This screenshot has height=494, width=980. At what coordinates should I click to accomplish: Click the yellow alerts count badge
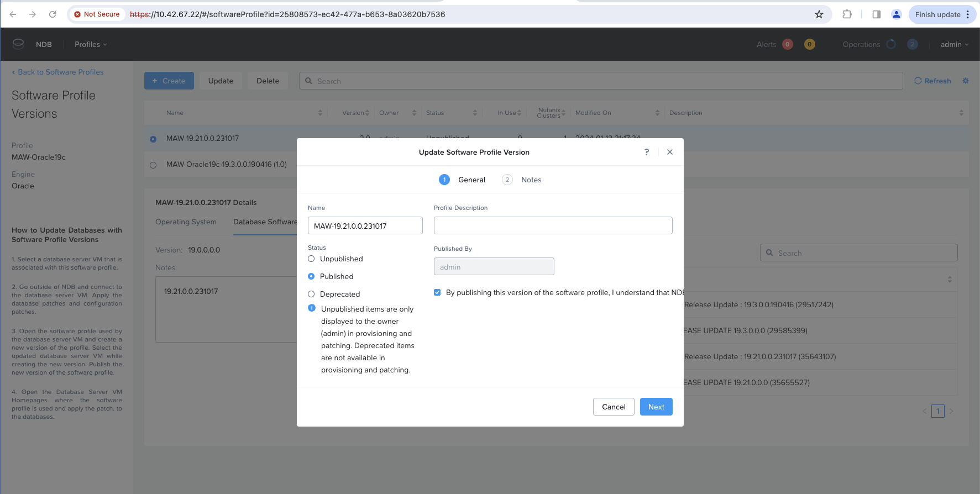tap(809, 44)
